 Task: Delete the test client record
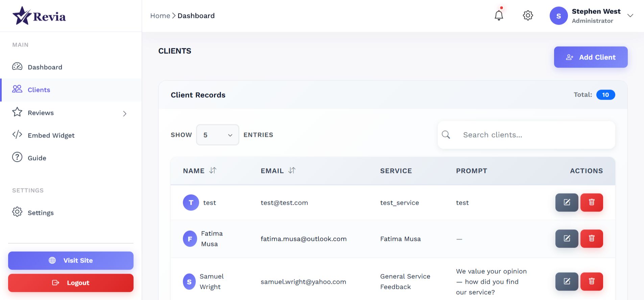pos(591,202)
